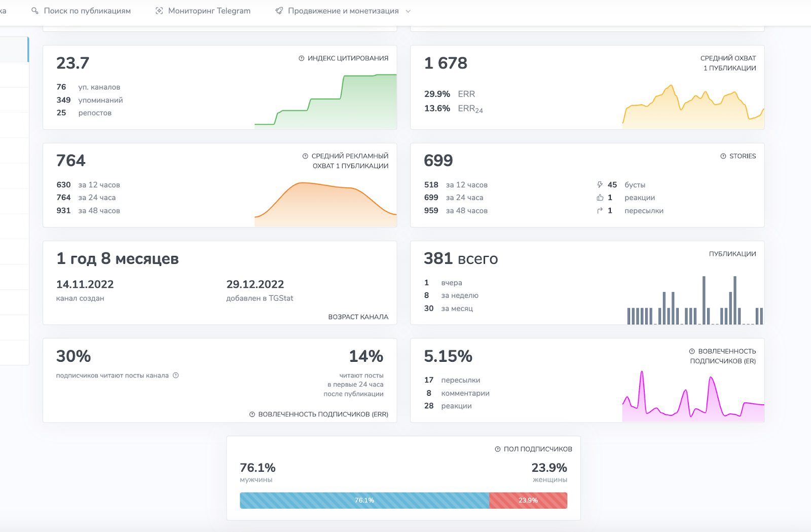Click the 1 вчера publications row

pos(443,283)
